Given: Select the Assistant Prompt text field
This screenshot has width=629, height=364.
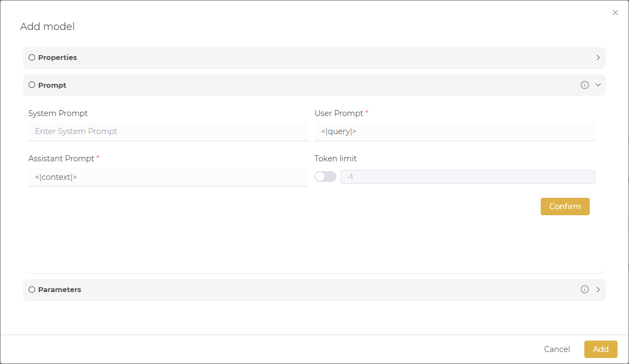Looking at the screenshot, I should pos(168,177).
